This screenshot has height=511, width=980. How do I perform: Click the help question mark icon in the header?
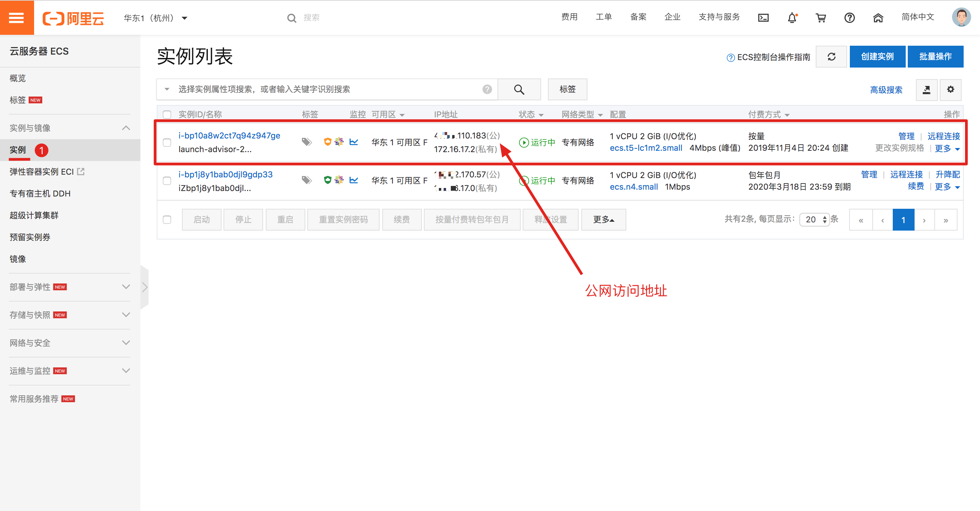tap(849, 18)
